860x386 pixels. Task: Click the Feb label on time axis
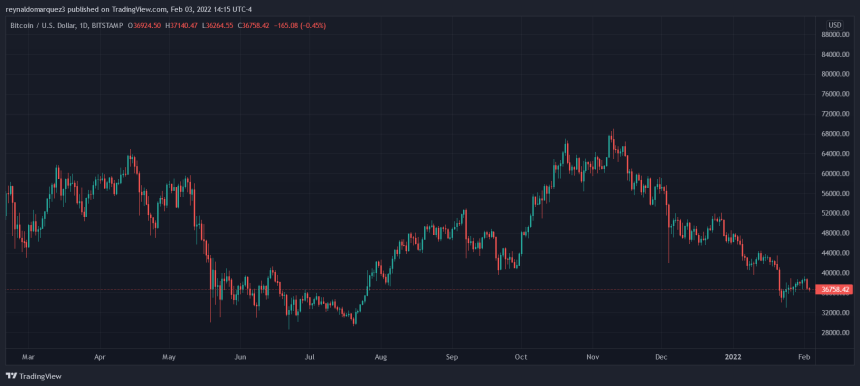tap(804, 357)
